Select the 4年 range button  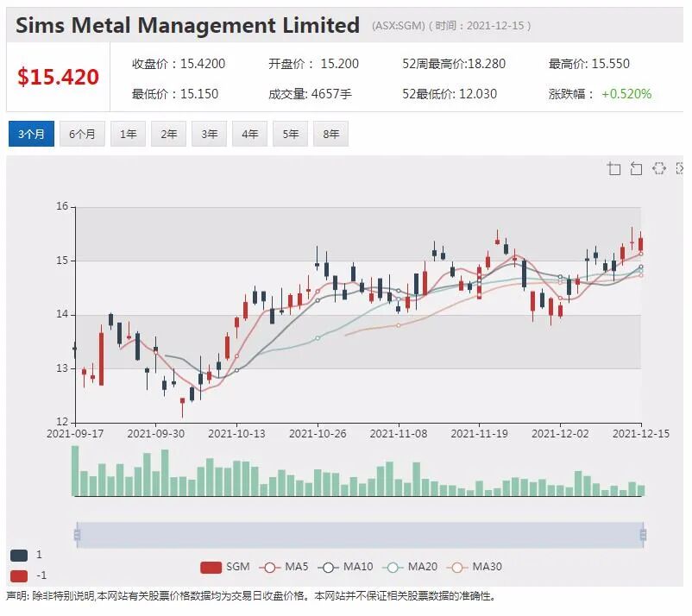(x=249, y=134)
